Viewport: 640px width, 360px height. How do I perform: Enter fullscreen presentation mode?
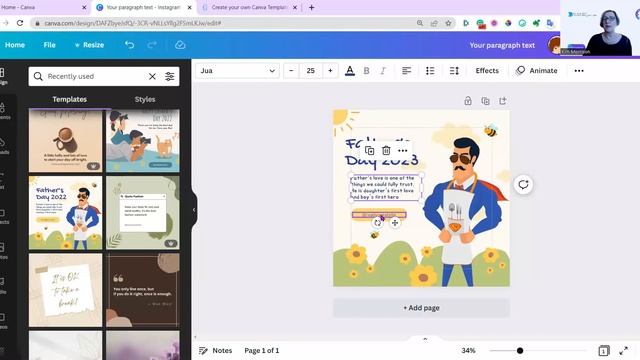(x=623, y=351)
